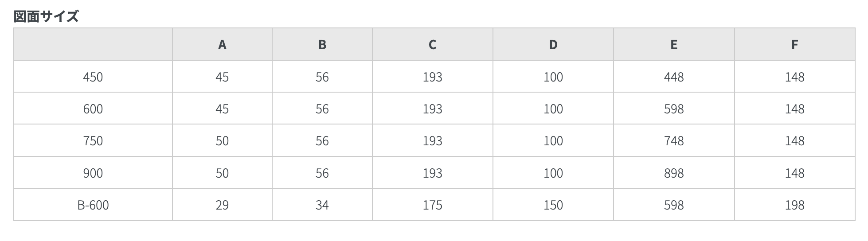The image size is (868, 241).
Task: Select column header B
Action: (x=322, y=45)
